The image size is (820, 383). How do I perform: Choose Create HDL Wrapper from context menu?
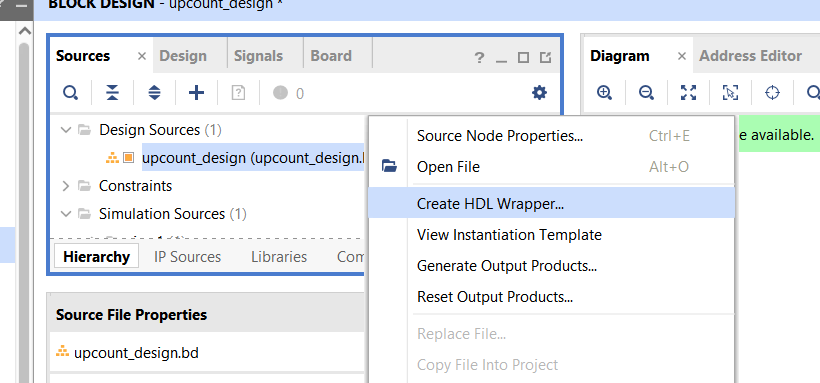(551, 203)
